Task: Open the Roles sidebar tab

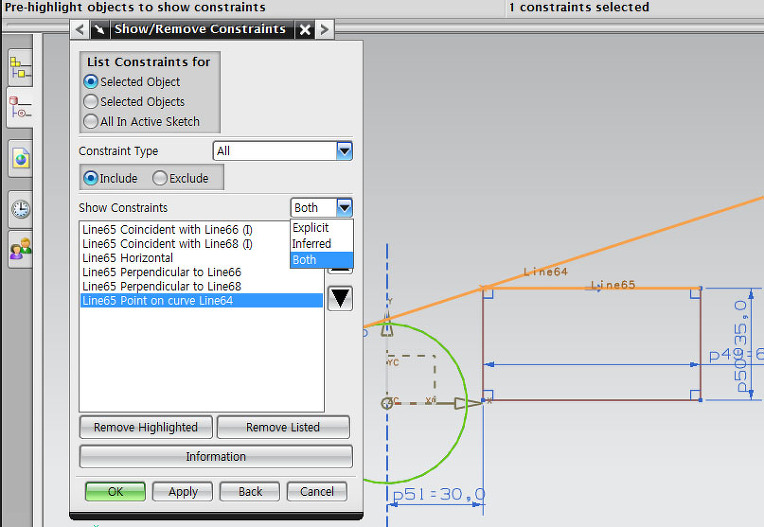Action: point(20,247)
